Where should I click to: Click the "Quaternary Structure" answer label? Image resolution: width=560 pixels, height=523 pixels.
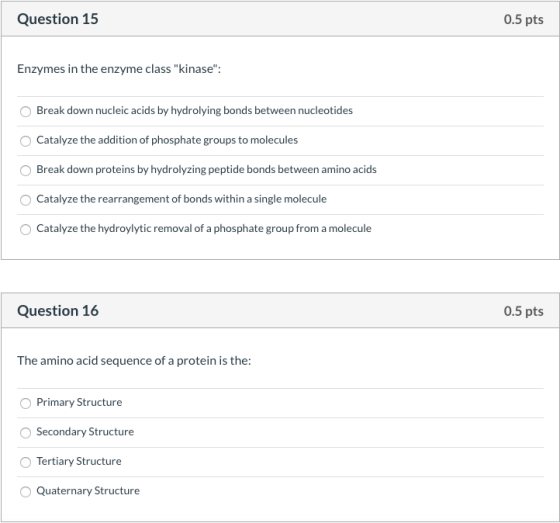(x=88, y=490)
